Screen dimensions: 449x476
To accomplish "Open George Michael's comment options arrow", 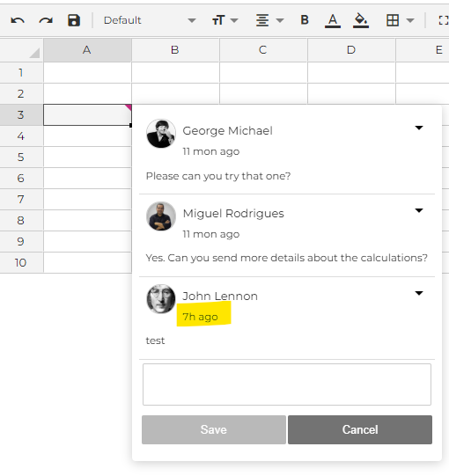I will [x=419, y=128].
